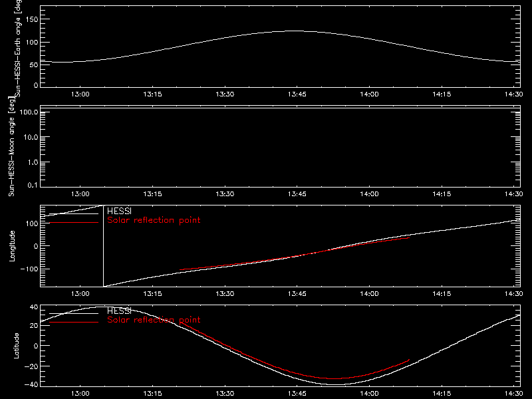The height and width of the screenshot is (399, 532).
Task: Click the Sun-HESSI-Earth angle axis title
Action: click(18, 47)
